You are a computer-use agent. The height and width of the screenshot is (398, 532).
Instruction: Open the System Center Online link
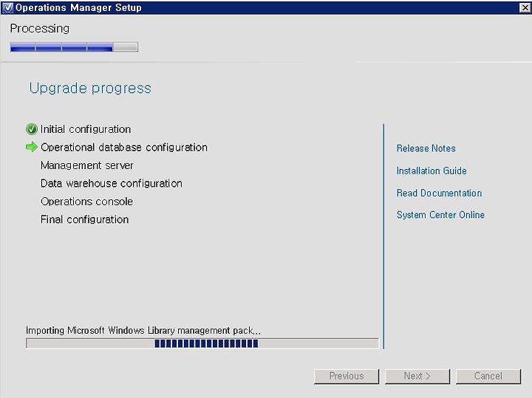(x=440, y=215)
